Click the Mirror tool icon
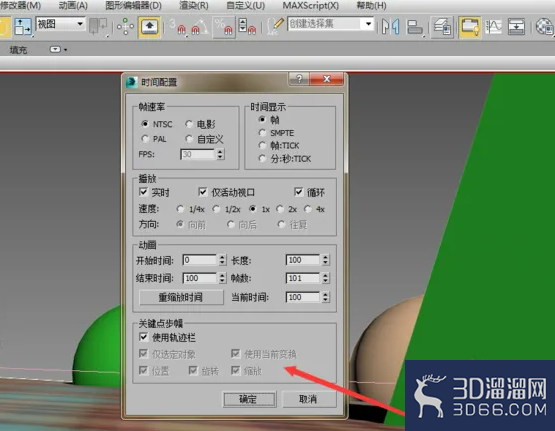The image size is (555, 431). pyautogui.click(x=391, y=27)
